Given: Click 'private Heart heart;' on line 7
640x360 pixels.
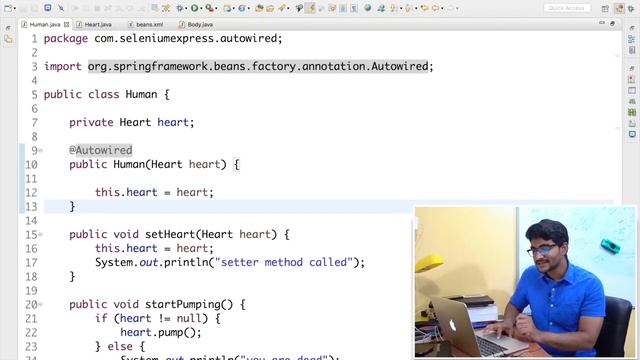Looking at the screenshot, I should click(131, 122).
